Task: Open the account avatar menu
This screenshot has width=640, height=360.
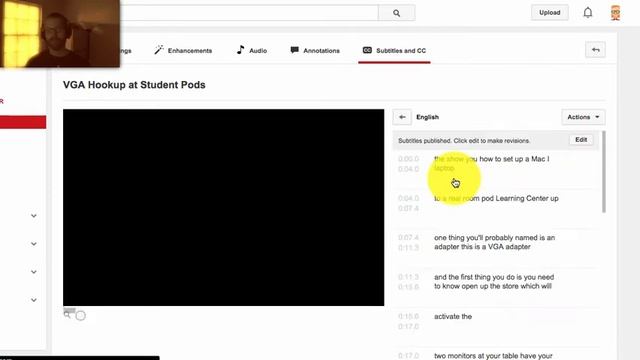Action: 616,13
